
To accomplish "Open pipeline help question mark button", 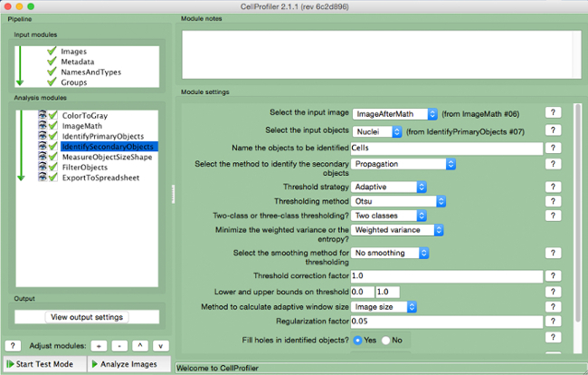I will (x=14, y=346).
